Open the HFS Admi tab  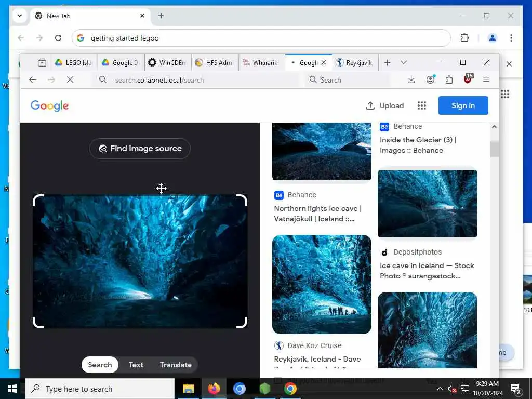(215, 63)
